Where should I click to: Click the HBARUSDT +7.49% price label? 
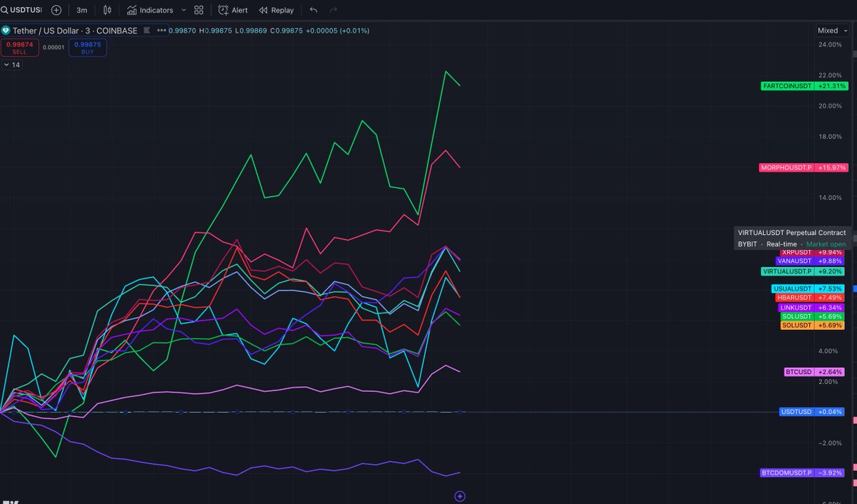[811, 298]
